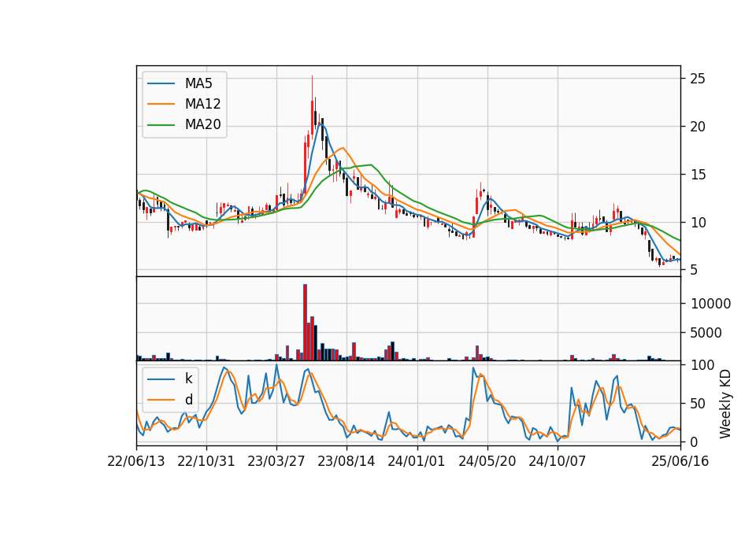Viewport: 756px width, 543px height.
Task: Click the price axis value 25
Action: coord(698,79)
